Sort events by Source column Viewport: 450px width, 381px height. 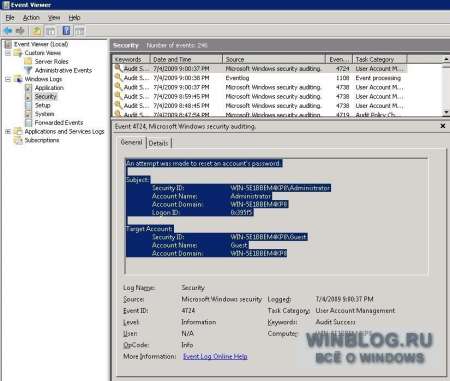(x=274, y=59)
